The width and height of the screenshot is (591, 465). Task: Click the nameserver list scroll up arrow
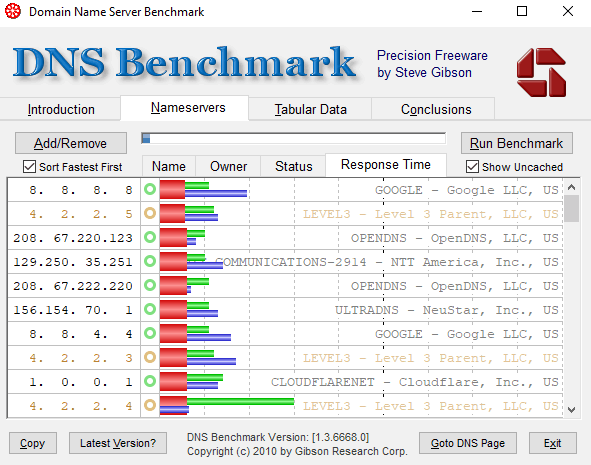[x=571, y=187]
